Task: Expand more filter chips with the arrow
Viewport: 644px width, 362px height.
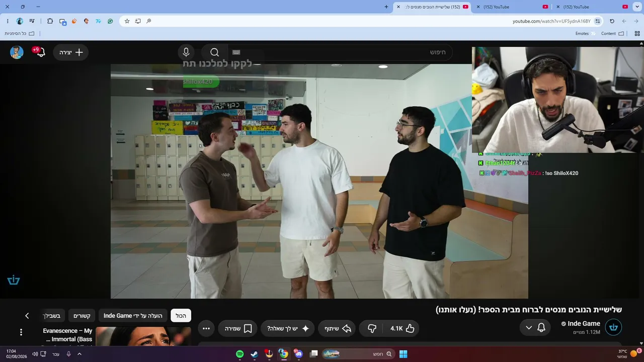Action: (27, 316)
